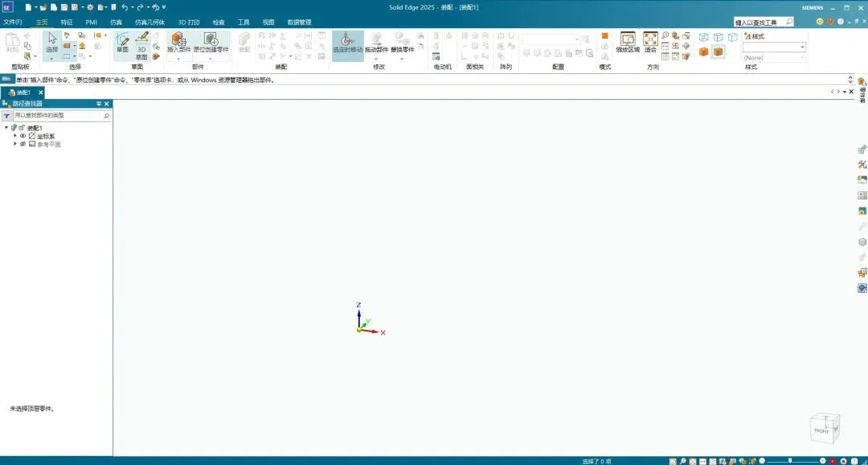The width and height of the screenshot is (868, 465).
Task: Click the zoom magnifier icon in status bar
Action: pos(682,461)
